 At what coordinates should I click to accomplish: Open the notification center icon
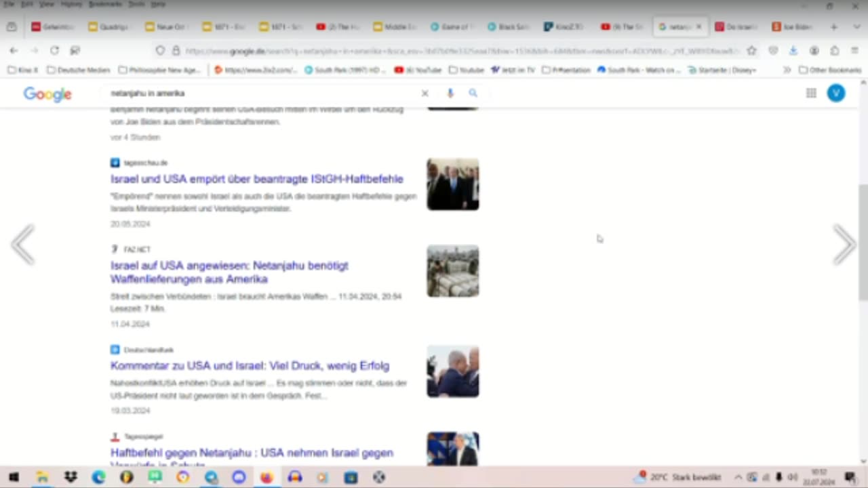coord(850,477)
